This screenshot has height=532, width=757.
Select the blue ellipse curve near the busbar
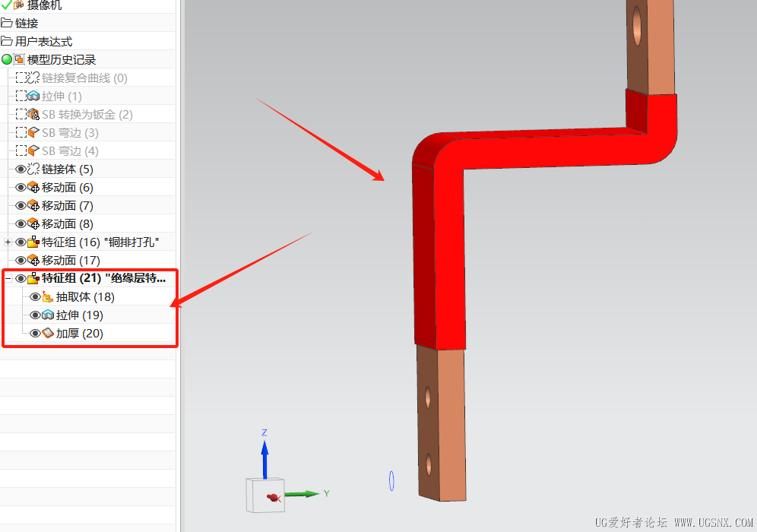391,481
